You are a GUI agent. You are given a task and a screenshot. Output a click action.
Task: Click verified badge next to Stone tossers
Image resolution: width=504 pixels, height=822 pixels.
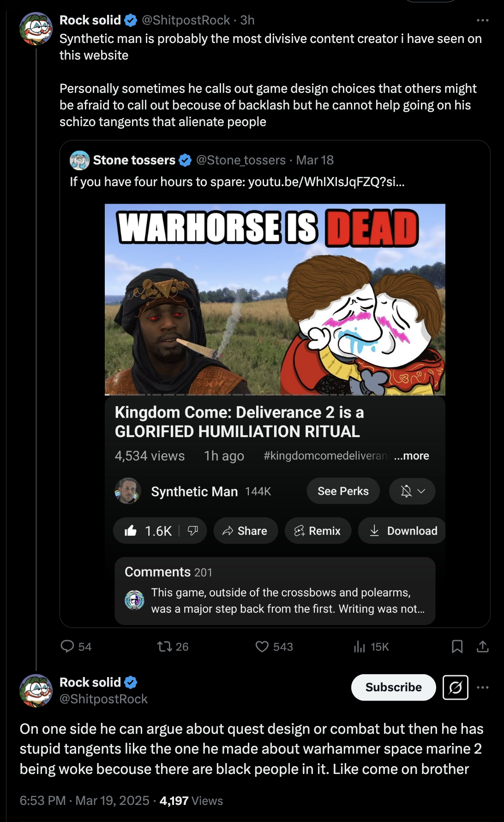click(185, 160)
